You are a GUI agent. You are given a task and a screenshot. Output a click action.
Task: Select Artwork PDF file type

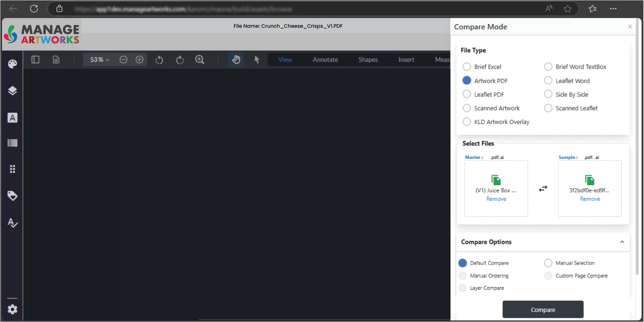tap(467, 80)
